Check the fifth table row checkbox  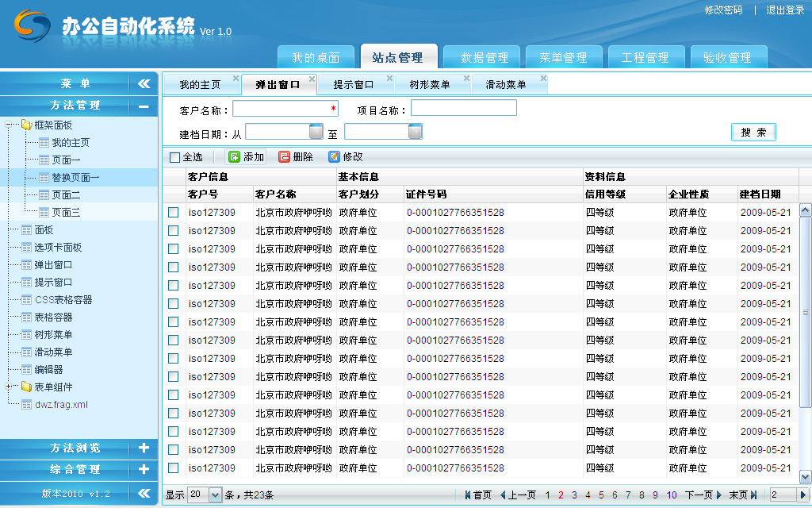click(174, 285)
